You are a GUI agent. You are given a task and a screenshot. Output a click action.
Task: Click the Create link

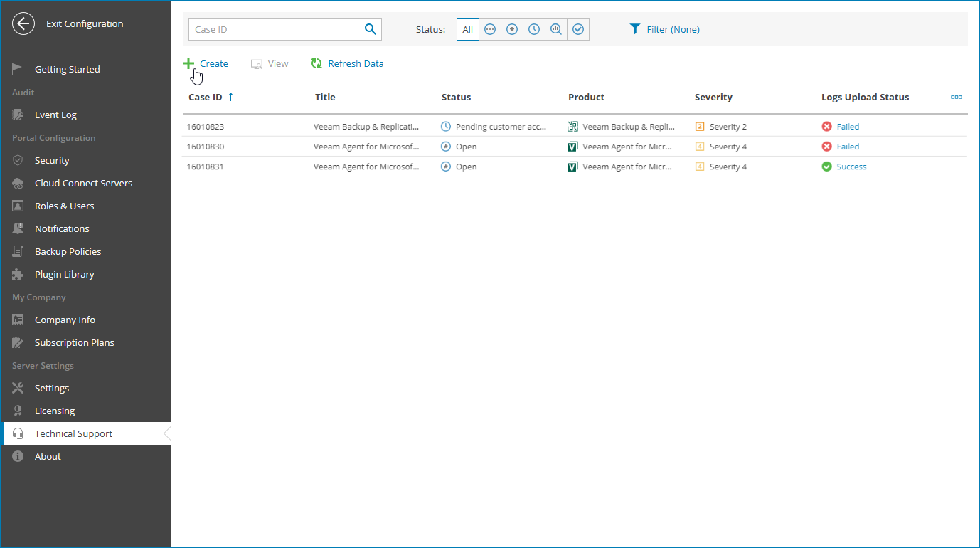pyautogui.click(x=214, y=63)
